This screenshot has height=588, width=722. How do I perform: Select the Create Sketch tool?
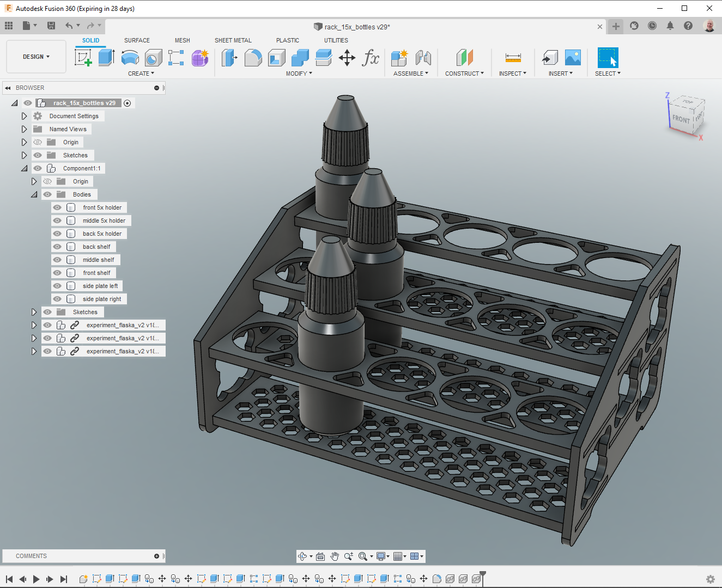tap(84, 57)
